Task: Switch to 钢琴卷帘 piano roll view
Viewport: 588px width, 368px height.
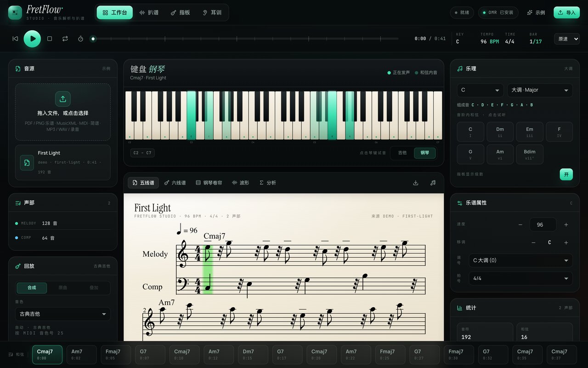Action: [x=209, y=183]
